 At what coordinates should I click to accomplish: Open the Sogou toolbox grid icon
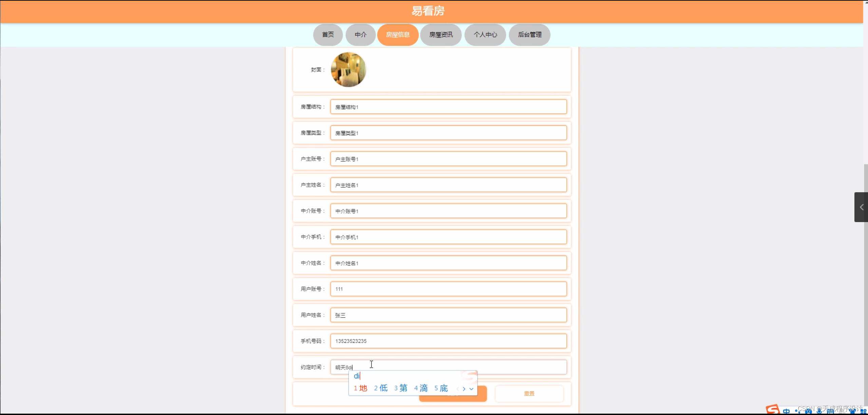pyautogui.click(x=865, y=411)
